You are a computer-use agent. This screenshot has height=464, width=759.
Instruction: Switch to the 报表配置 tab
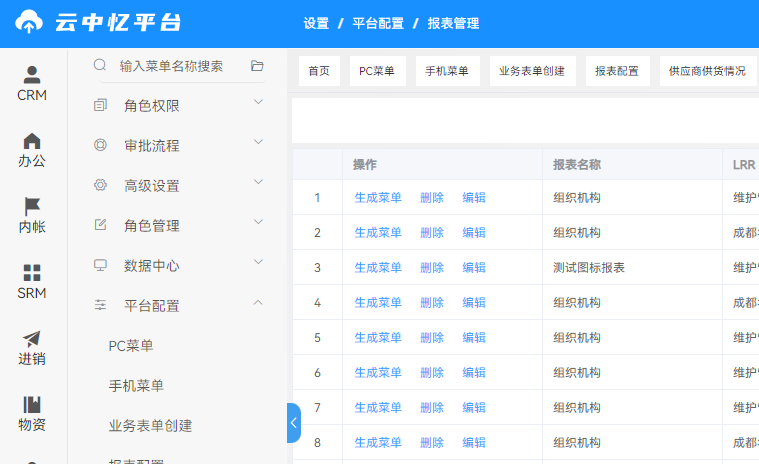point(617,71)
